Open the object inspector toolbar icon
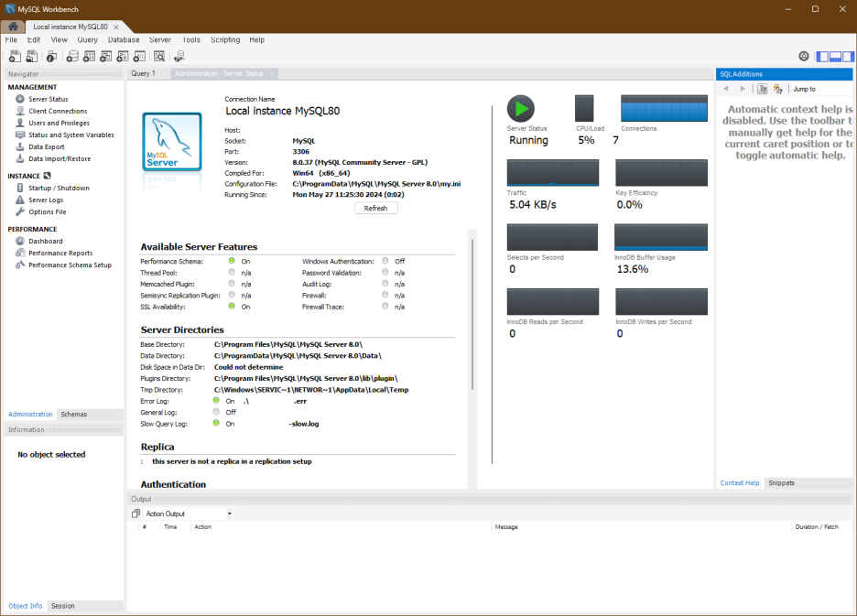This screenshot has width=857, height=616. [x=52, y=56]
